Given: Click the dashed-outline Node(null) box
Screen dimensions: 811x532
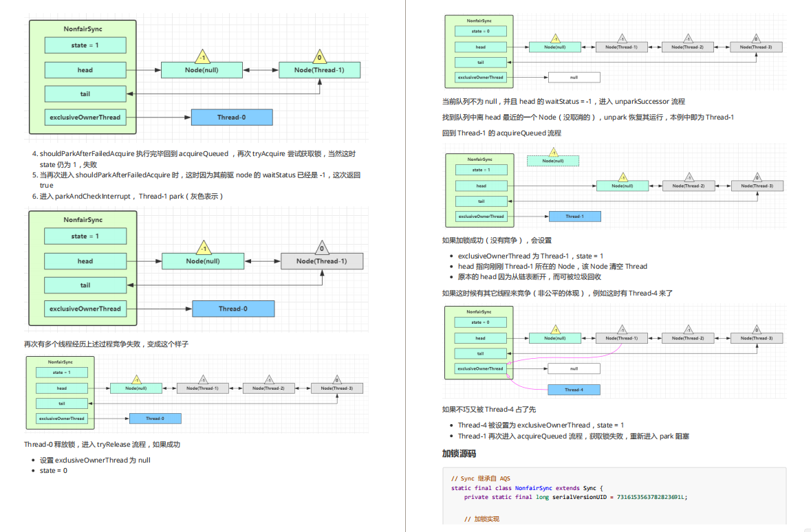Looking at the screenshot, I should click(553, 161).
